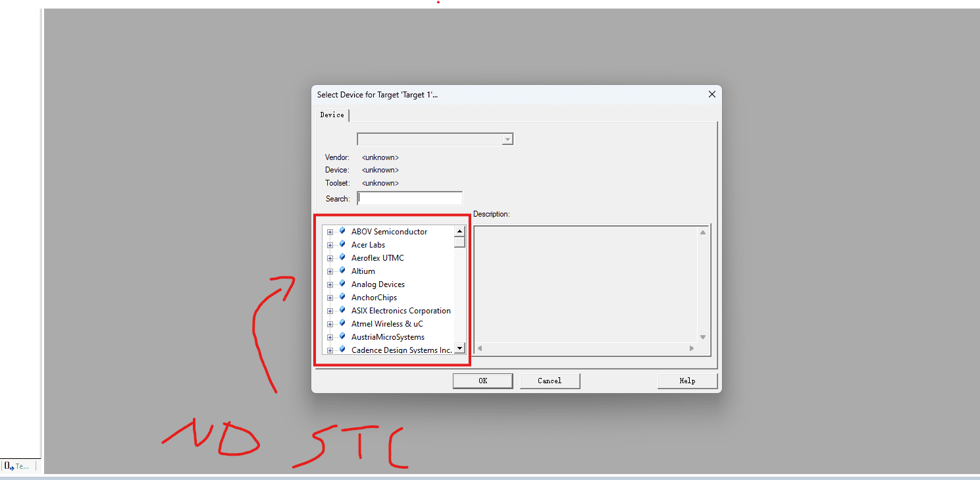Select Aeroflex UTMC in vendor list
Image resolution: width=980 pixels, height=480 pixels.
378,258
